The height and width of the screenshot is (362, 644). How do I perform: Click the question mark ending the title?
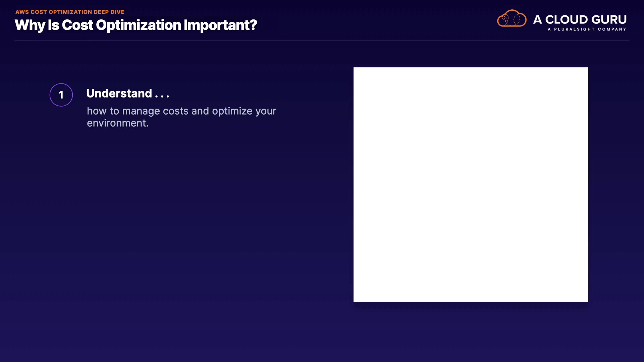coord(254,25)
